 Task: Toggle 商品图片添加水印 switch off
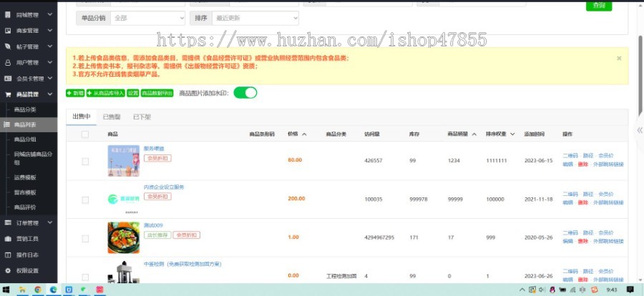point(245,93)
